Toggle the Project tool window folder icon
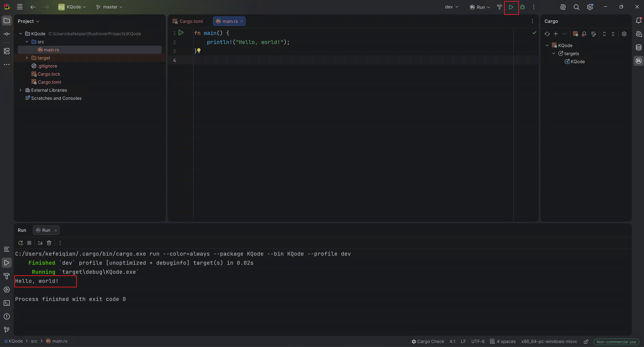The image size is (644, 347). (x=7, y=20)
